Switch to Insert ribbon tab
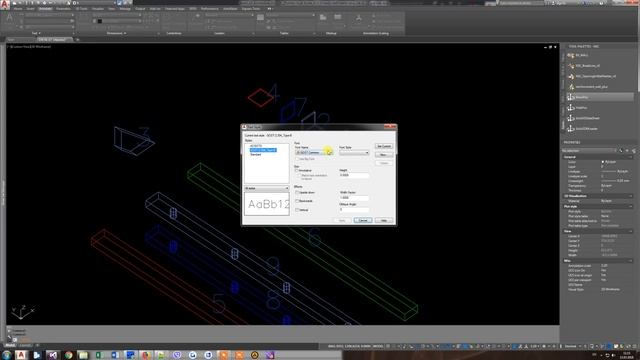The image size is (640, 360). (x=31, y=9)
